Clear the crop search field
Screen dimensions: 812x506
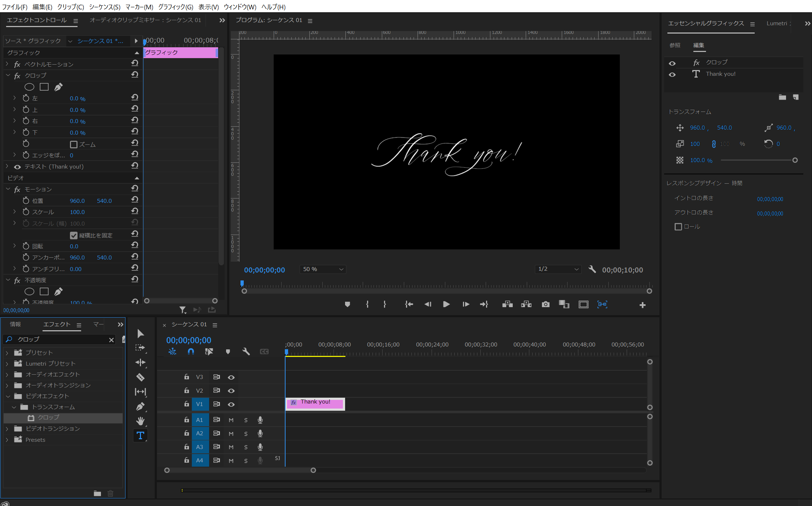coord(111,340)
